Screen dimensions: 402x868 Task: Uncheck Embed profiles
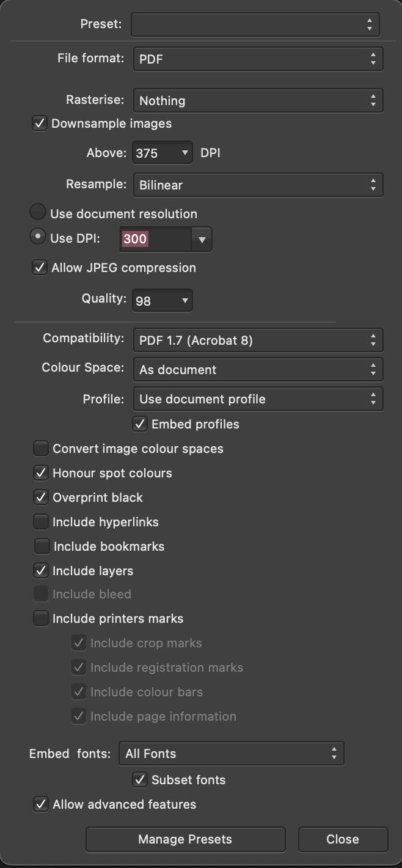tap(139, 424)
